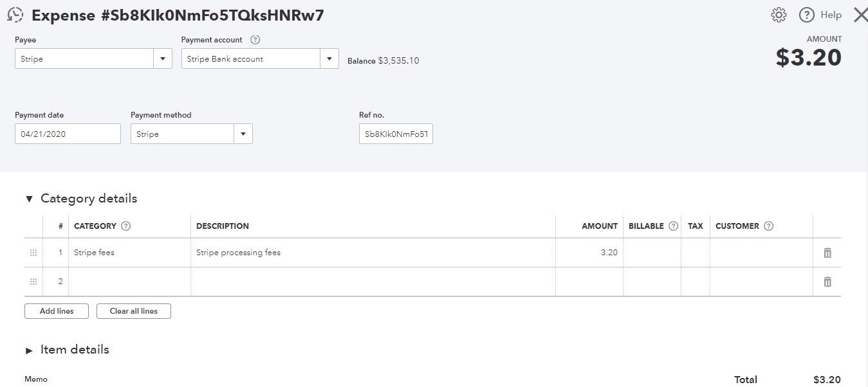Click help icon beside CATEGORY column header
The height and width of the screenshot is (387, 868).
[126, 226]
